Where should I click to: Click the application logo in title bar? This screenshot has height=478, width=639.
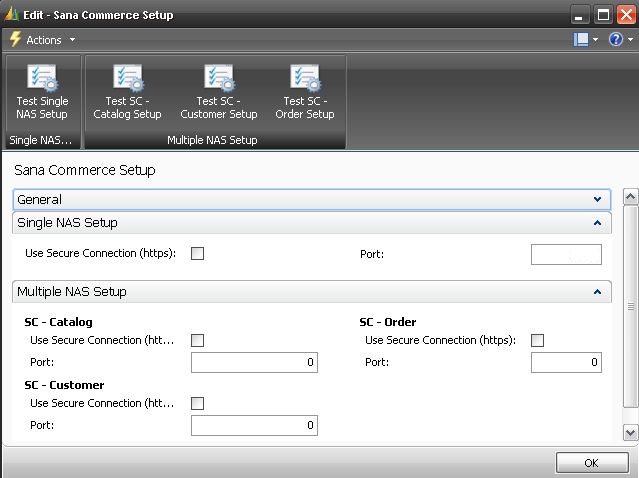tap(11, 15)
